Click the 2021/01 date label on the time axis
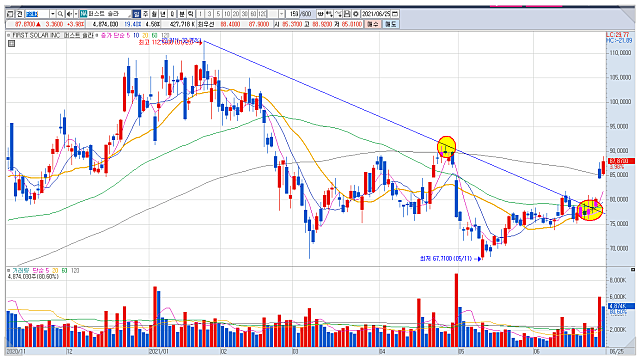The width and height of the screenshot is (640, 360). click(159, 351)
